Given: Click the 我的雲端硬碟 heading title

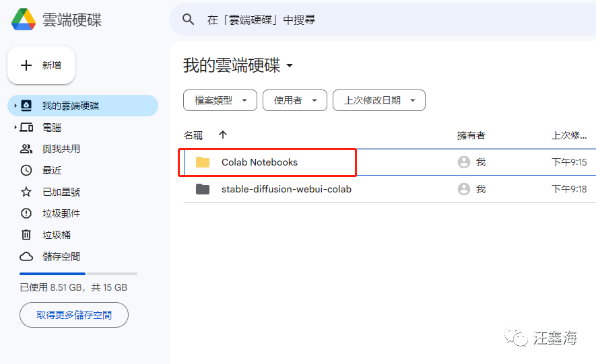Looking at the screenshot, I should [232, 65].
